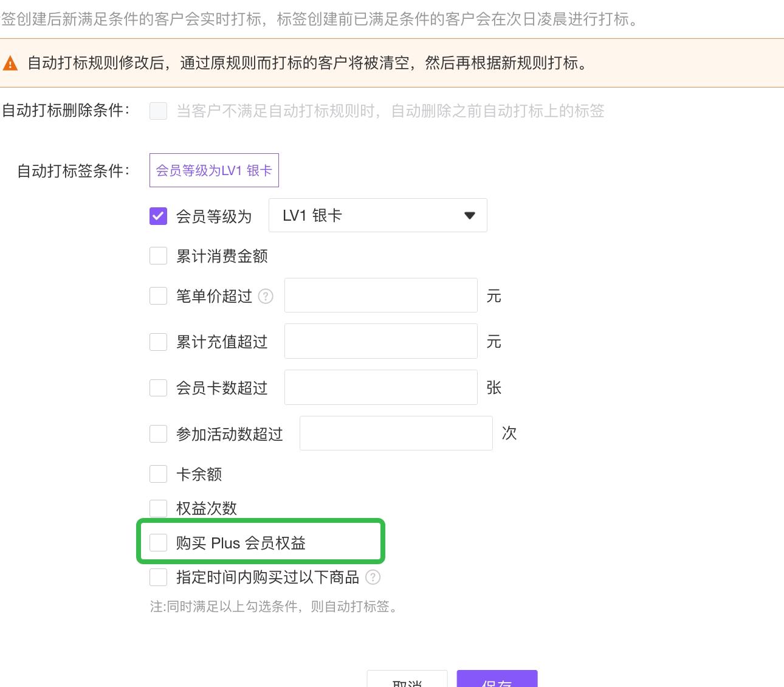The height and width of the screenshot is (687, 784).
Task: Click the help icon beside 笔单价超过
Action: (266, 296)
